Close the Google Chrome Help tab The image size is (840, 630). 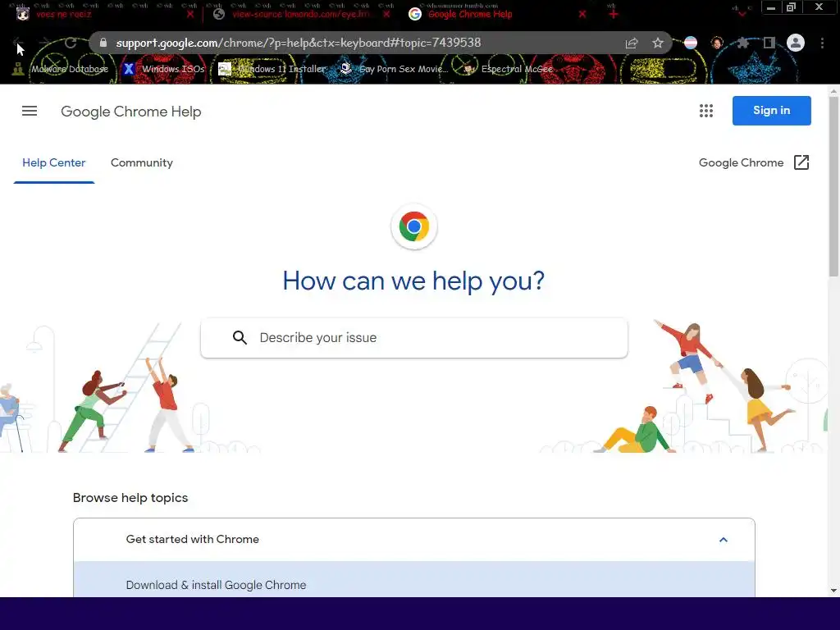tap(582, 15)
